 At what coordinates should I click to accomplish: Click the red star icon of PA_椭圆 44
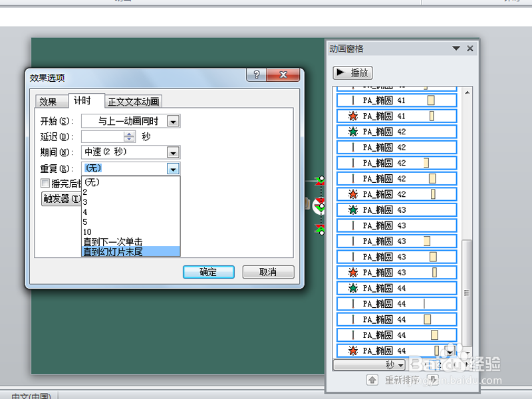pos(353,350)
